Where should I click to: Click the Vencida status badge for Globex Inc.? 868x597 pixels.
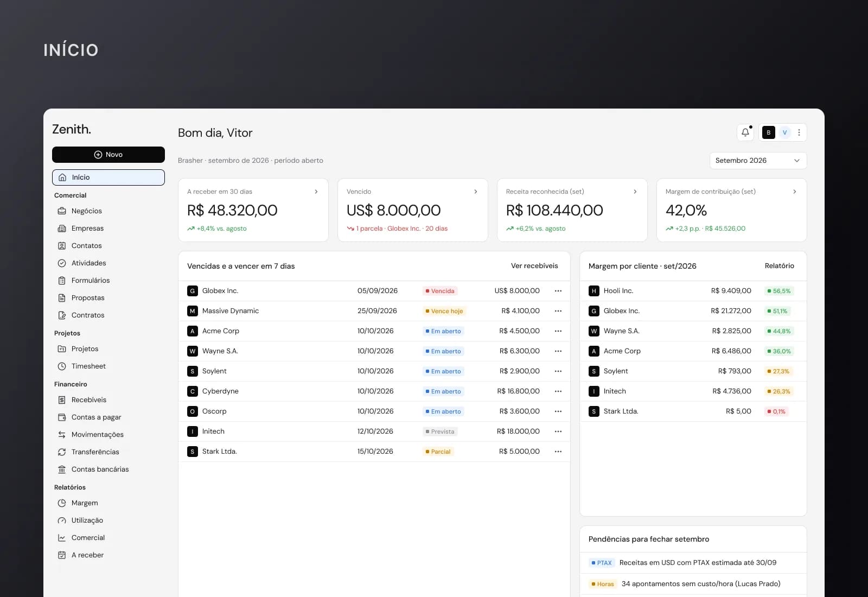(x=440, y=291)
